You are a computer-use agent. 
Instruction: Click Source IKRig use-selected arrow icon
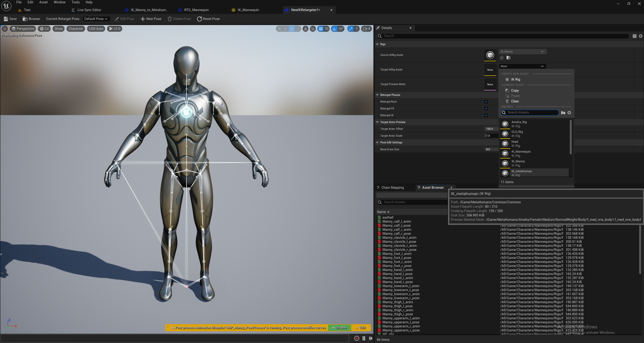tap(502, 58)
